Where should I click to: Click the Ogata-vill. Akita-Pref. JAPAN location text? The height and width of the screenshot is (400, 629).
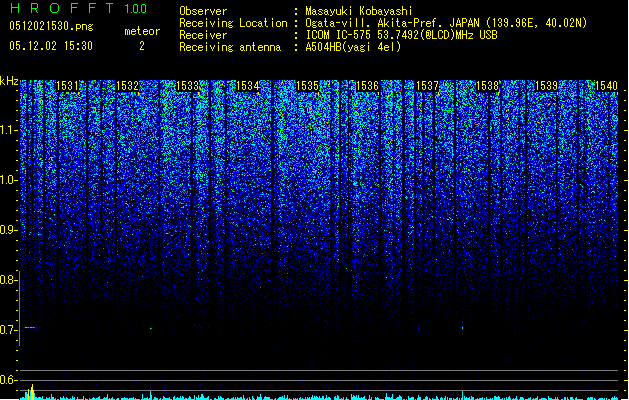click(x=446, y=23)
